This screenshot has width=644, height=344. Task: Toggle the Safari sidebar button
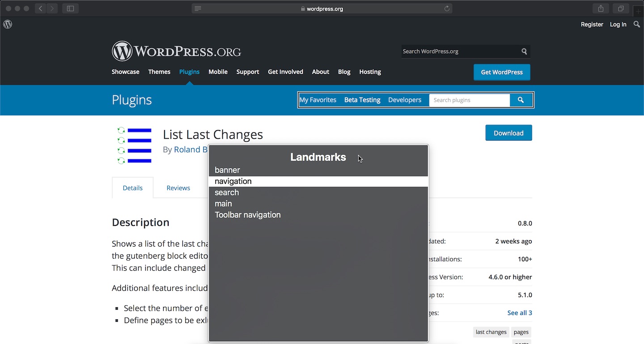click(x=70, y=8)
